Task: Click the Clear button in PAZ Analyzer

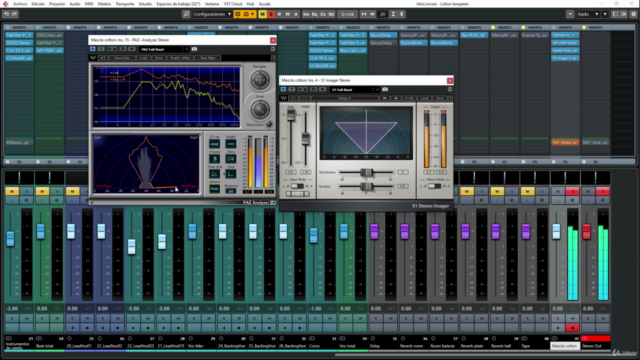Action: (x=231, y=174)
